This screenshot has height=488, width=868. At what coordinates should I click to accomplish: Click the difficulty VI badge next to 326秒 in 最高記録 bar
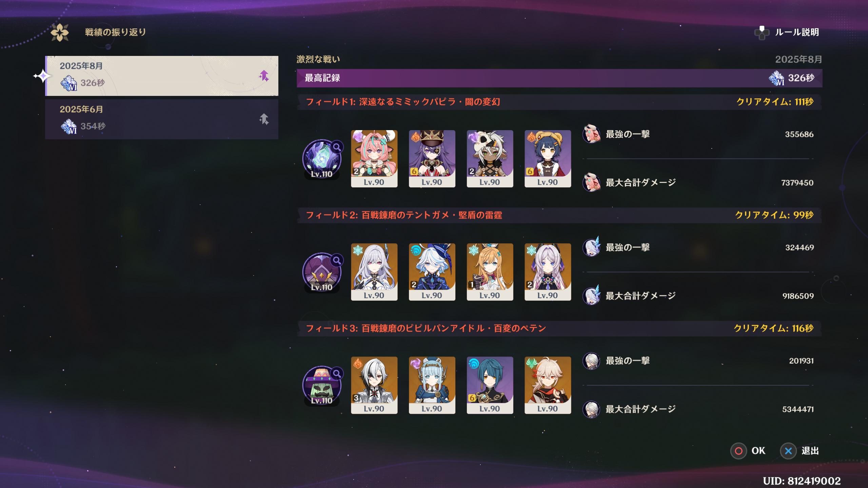(776, 78)
